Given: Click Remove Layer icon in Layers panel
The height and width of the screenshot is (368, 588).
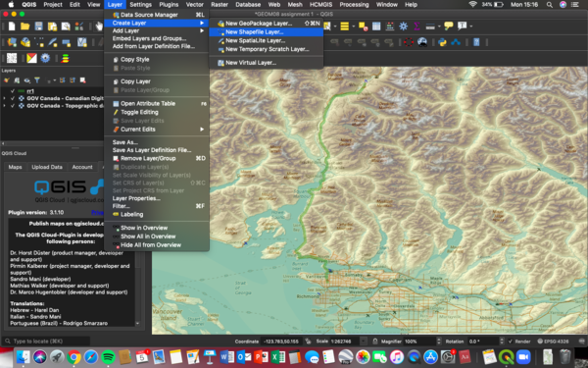Looking at the screenshot, I should tap(82, 80).
